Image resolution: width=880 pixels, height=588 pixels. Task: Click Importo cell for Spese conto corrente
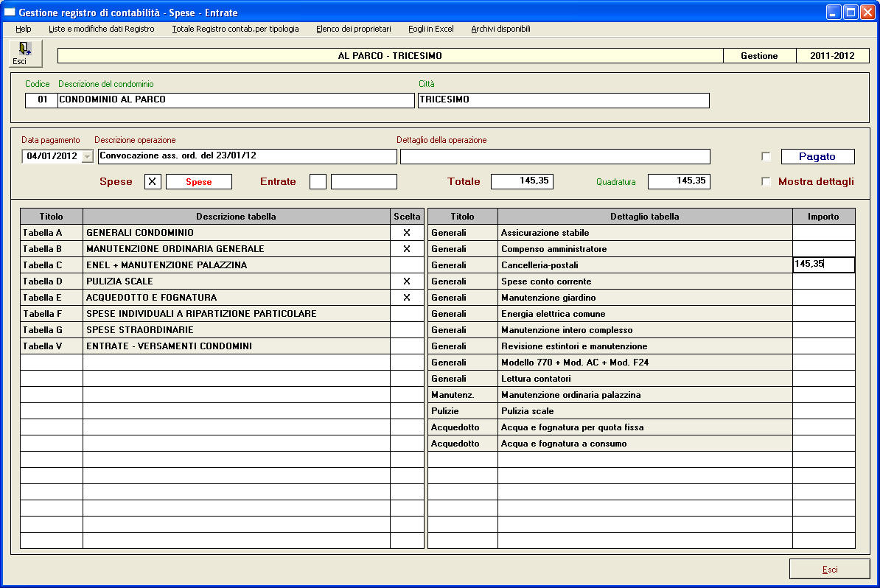[x=823, y=281]
